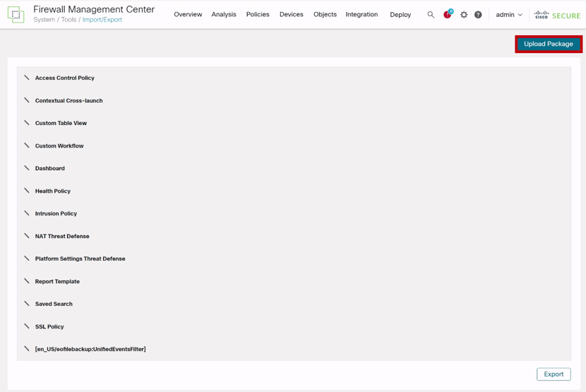This screenshot has width=586, height=392.
Task: Select the Dashboard label
Action: click(49, 168)
